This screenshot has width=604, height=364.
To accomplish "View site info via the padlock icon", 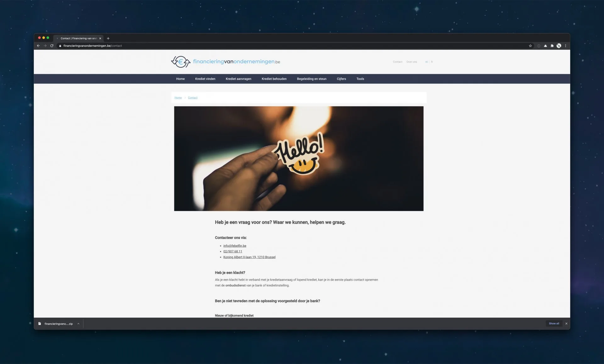I will 60,46.
